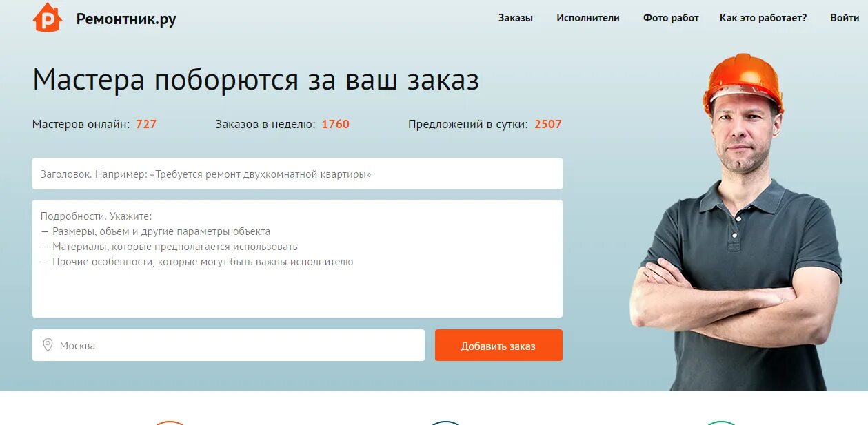Click into the Подробности details textarea

(297, 258)
